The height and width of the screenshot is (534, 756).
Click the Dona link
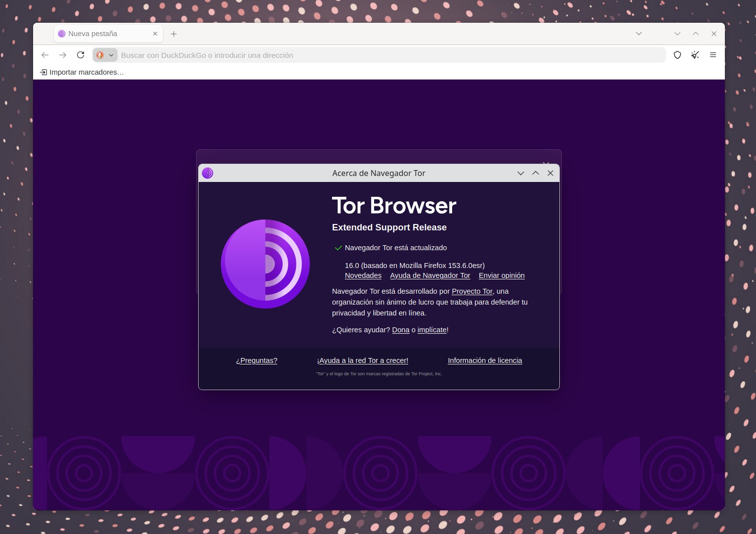(x=401, y=330)
